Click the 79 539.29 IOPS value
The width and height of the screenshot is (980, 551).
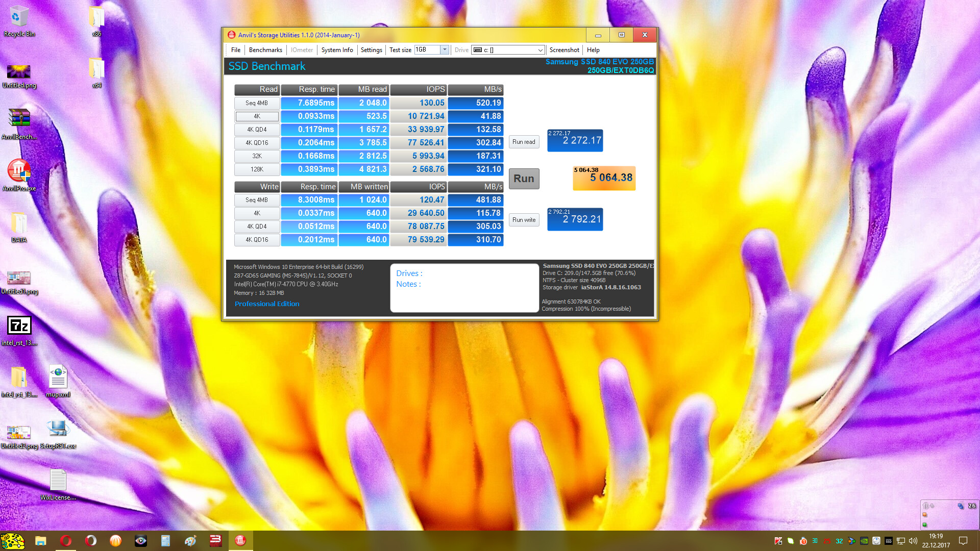pyautogui.click(x=419, y=240)
